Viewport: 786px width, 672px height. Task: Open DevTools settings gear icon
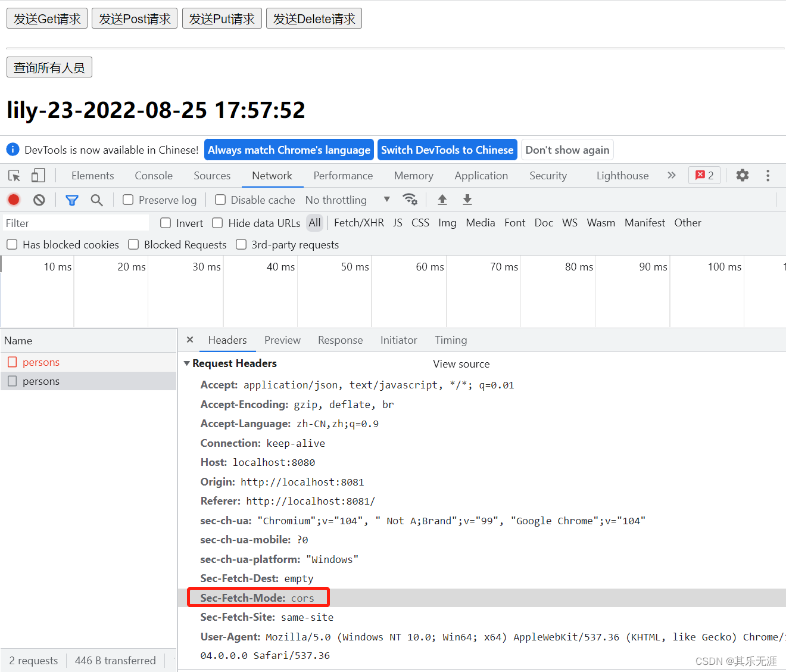point(743,175)
